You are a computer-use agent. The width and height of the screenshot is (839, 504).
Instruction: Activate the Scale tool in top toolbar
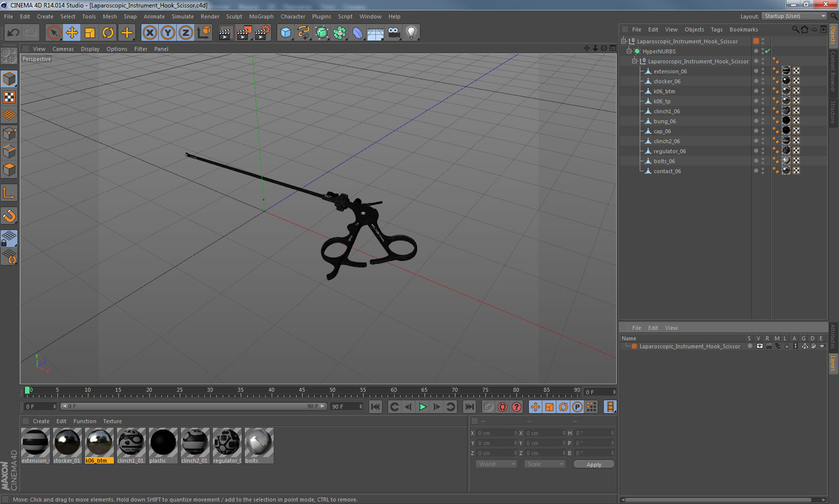pyautogui.click(x=90, y=33)
